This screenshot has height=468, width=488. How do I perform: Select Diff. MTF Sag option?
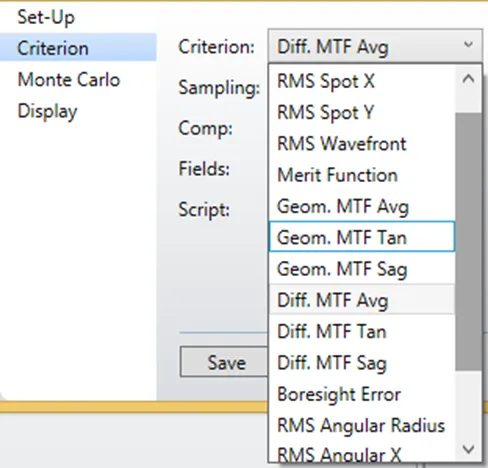tap(362, 363)
